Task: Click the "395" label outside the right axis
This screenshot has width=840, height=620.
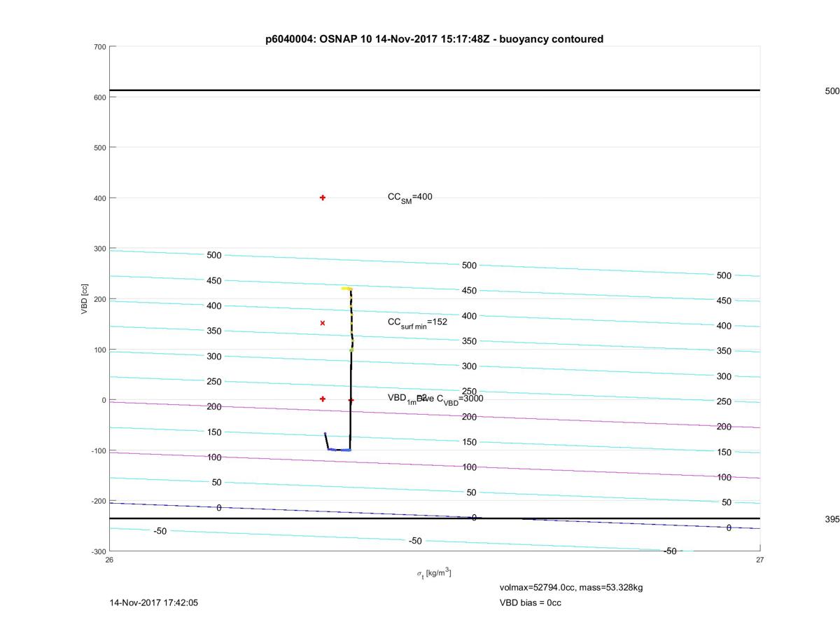Action: pyautogui.click(x=832, y=519)
